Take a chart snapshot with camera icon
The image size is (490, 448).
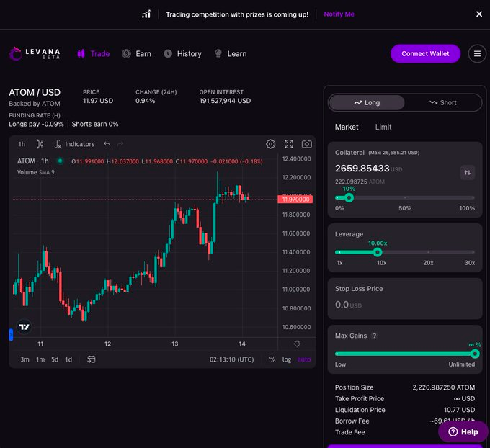click(x=306, y=144)
